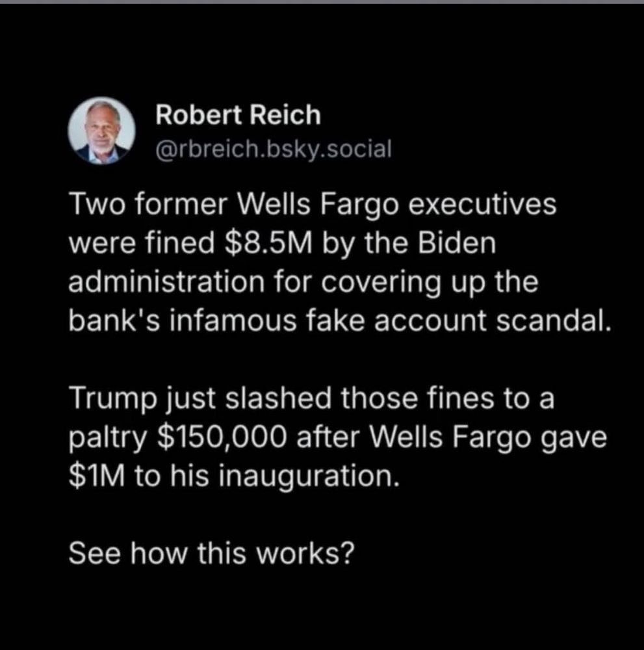Click the "See how this works?" line
The height and width of the screenshot is (650, 644).
[x=212, y=553]
